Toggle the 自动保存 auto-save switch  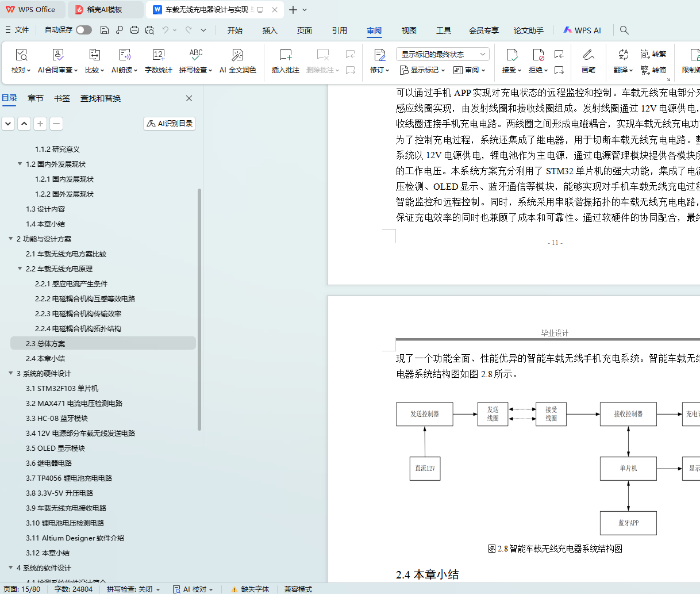[x=84, y=30]
